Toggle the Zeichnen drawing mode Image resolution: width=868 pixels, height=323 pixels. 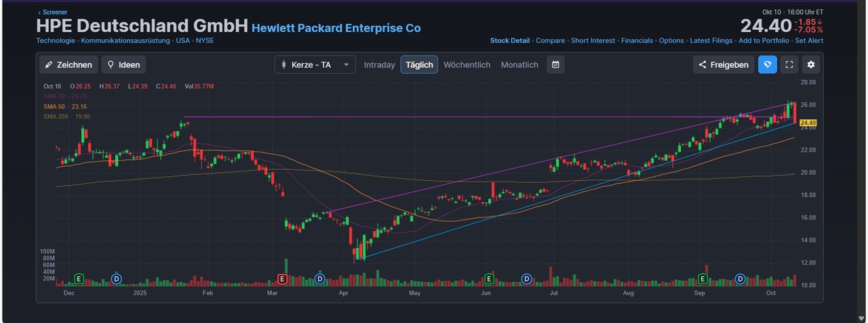[68, 65]
